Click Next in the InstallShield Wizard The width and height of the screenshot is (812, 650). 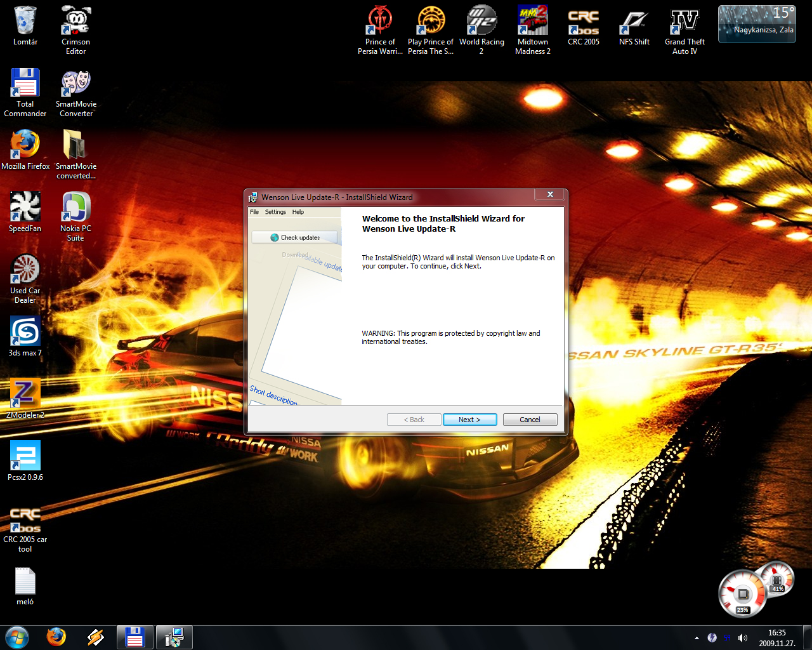coord(469,420)
